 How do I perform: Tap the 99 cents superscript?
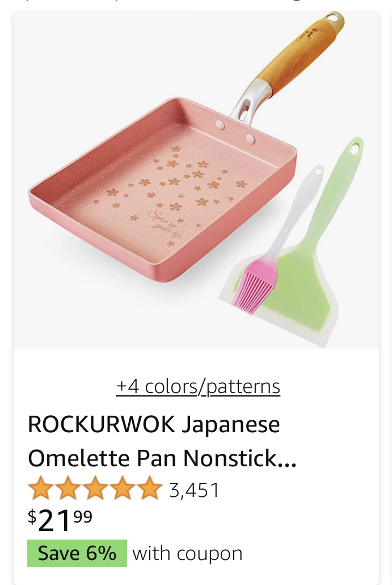point(83,516)
